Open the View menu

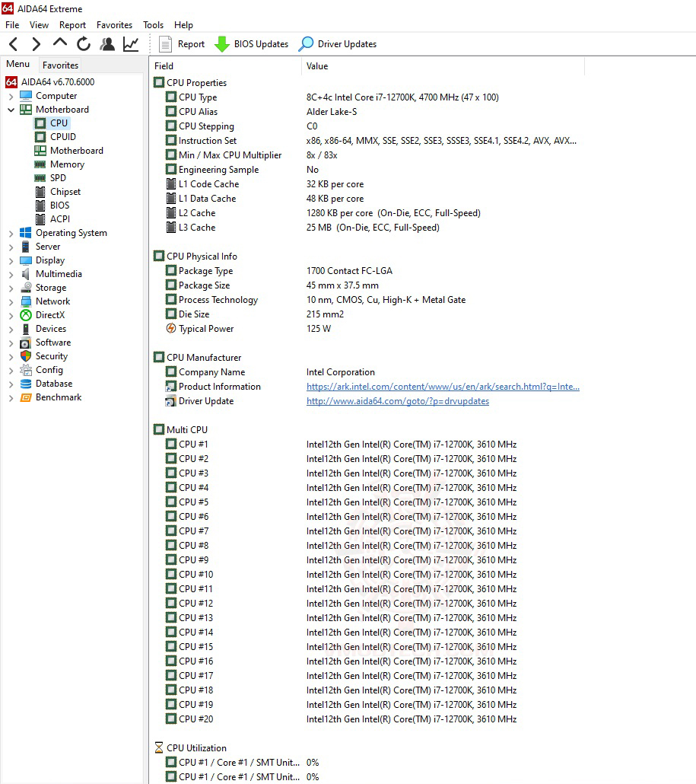click(39, 25)
